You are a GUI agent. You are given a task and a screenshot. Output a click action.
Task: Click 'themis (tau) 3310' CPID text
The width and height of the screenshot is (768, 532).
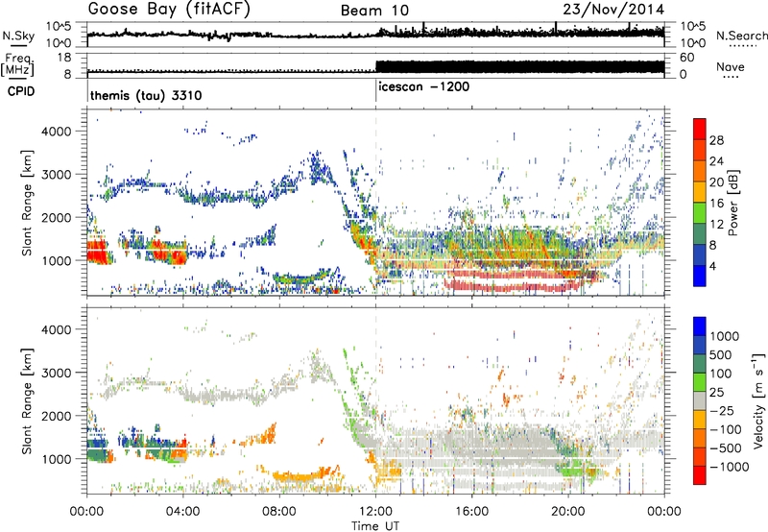[x=146, y=95]
